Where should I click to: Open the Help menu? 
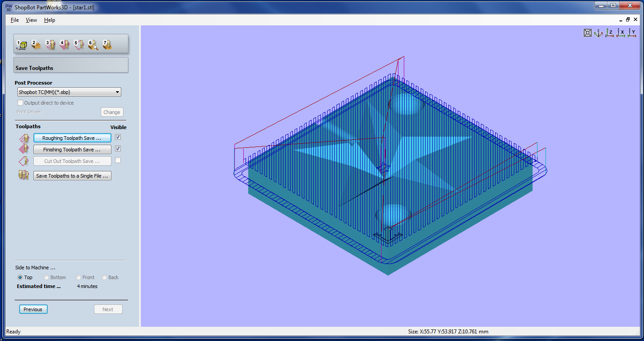click(49, 20)
